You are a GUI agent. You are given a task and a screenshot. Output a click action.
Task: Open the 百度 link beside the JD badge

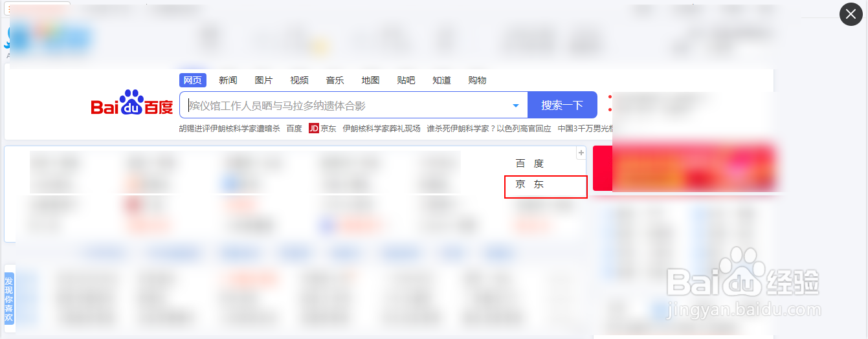(294, 128)
